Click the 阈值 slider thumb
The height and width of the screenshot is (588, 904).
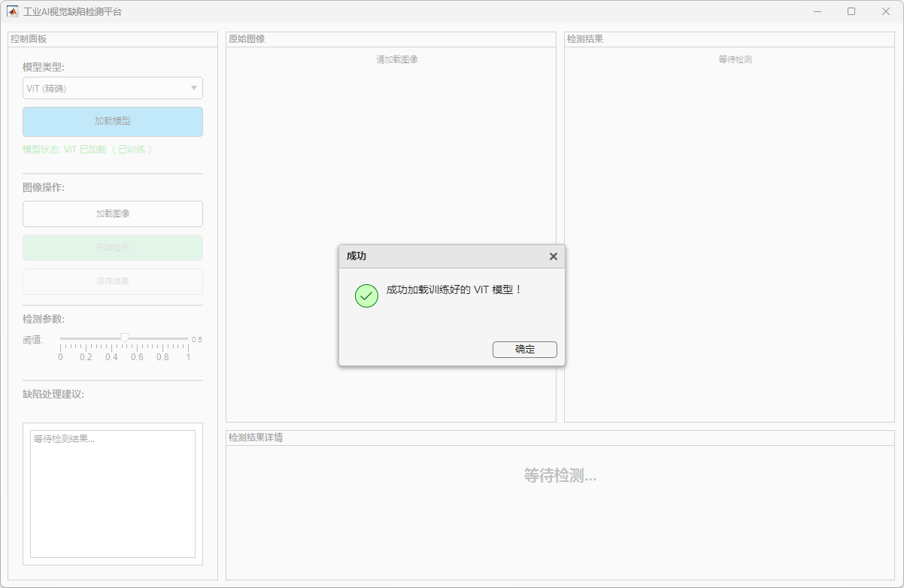(x=125, y=338)
